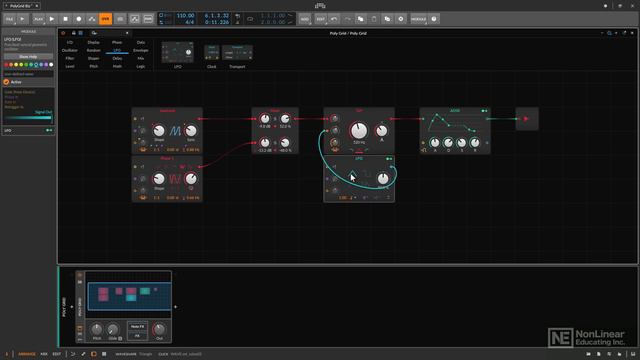Open the FX slot in the device
This screenshot has height=360, width=640.
click(137, 336)
